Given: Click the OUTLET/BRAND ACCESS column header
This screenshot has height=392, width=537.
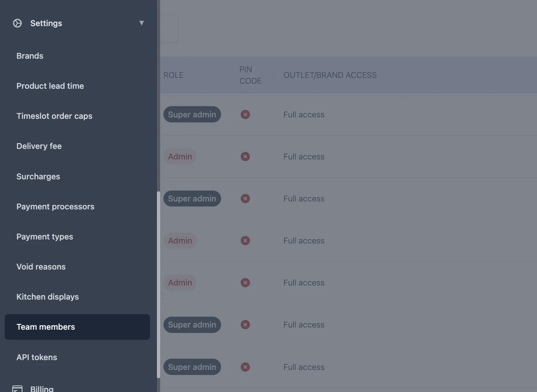Looking at the screenshot, I should click(330, 75).
